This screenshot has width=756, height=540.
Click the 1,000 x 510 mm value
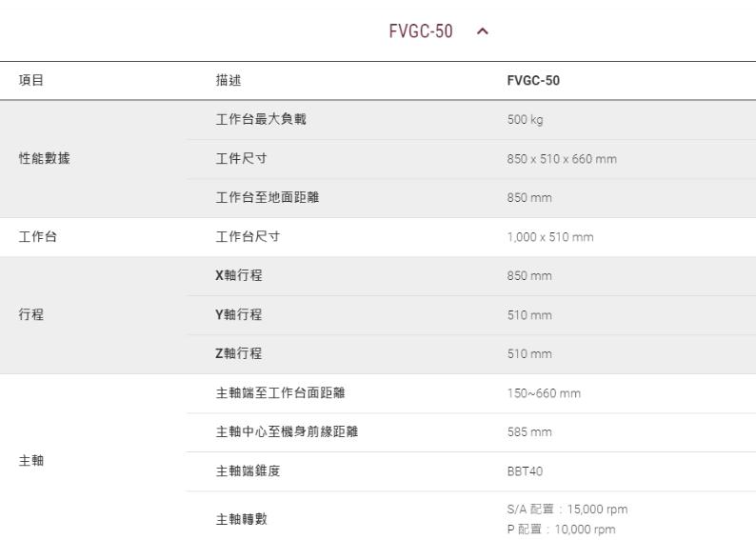coord(549,237)
